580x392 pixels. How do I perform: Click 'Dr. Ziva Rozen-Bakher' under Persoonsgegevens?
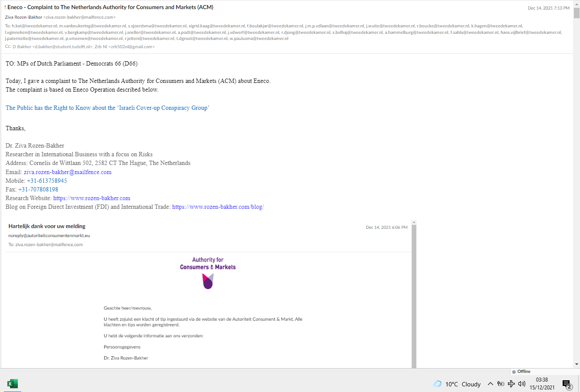pos(126,358)
